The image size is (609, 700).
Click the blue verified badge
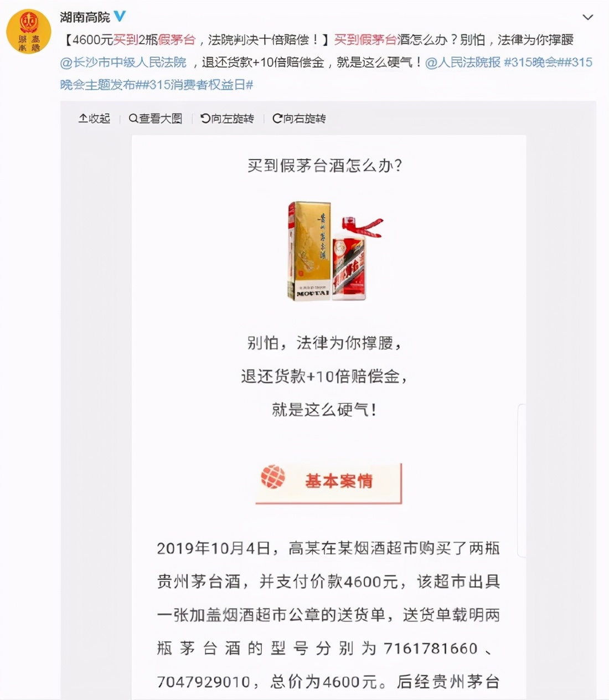pos(120,17)
